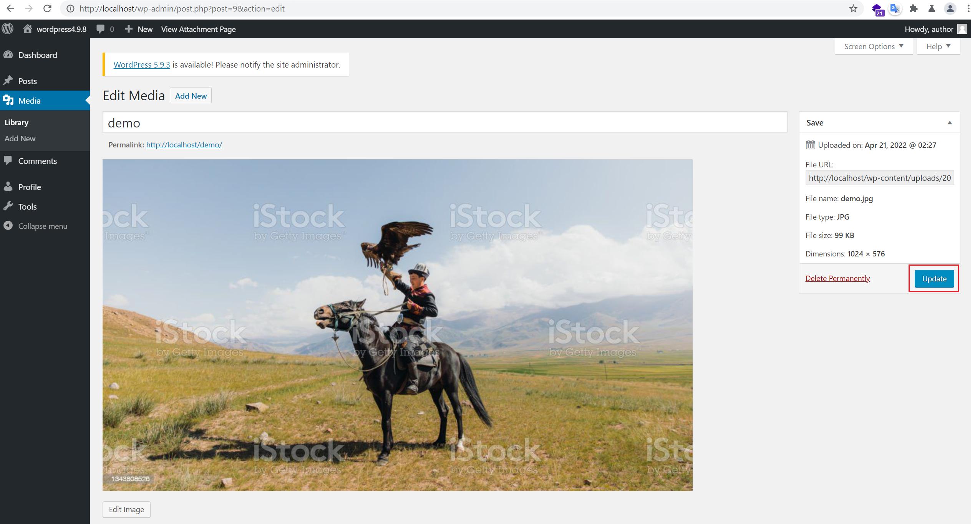Open the Media Library submenu item

(17, 122)
